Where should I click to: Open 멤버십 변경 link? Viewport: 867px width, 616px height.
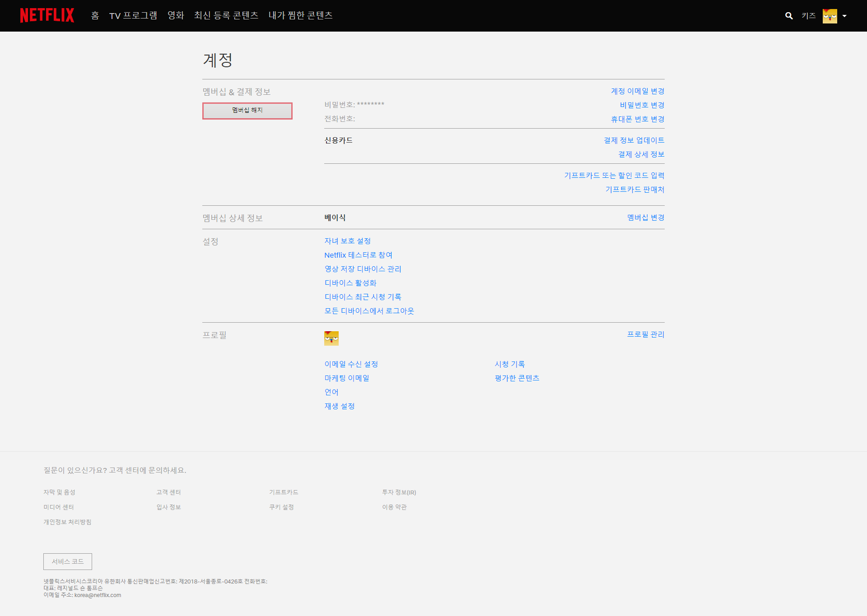pos(645,218)
